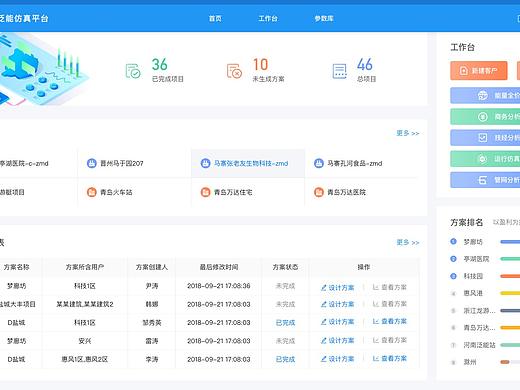The height and width of the screenshot is (390, 520).
Task: Click the house icon in 新建客户 button
Action: click(464, 71)
